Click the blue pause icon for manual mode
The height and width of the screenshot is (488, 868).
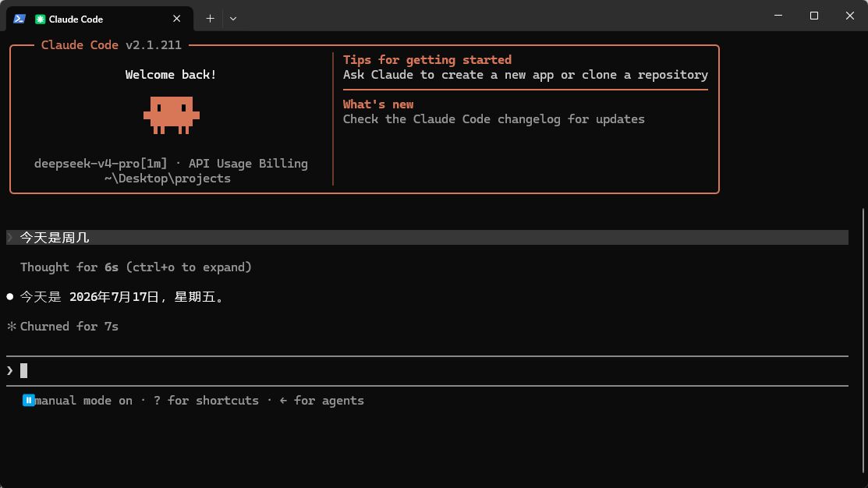coord(28,400)
